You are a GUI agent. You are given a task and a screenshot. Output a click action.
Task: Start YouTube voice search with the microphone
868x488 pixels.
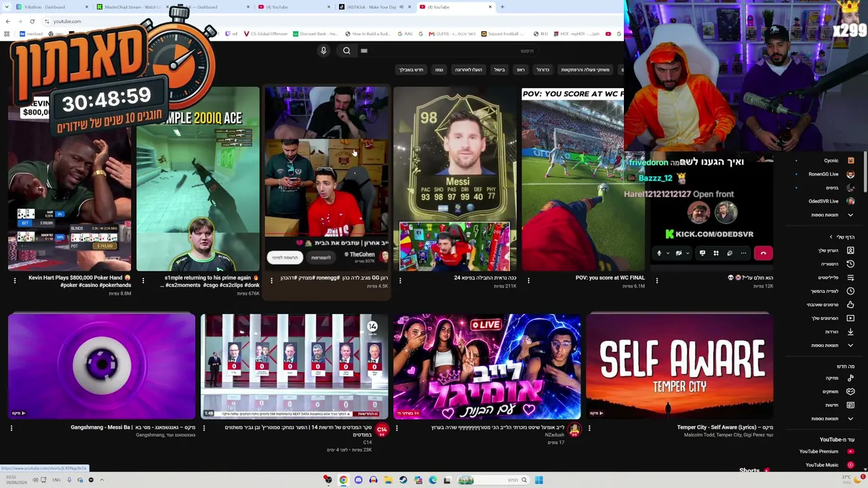(x=323, y=51)
